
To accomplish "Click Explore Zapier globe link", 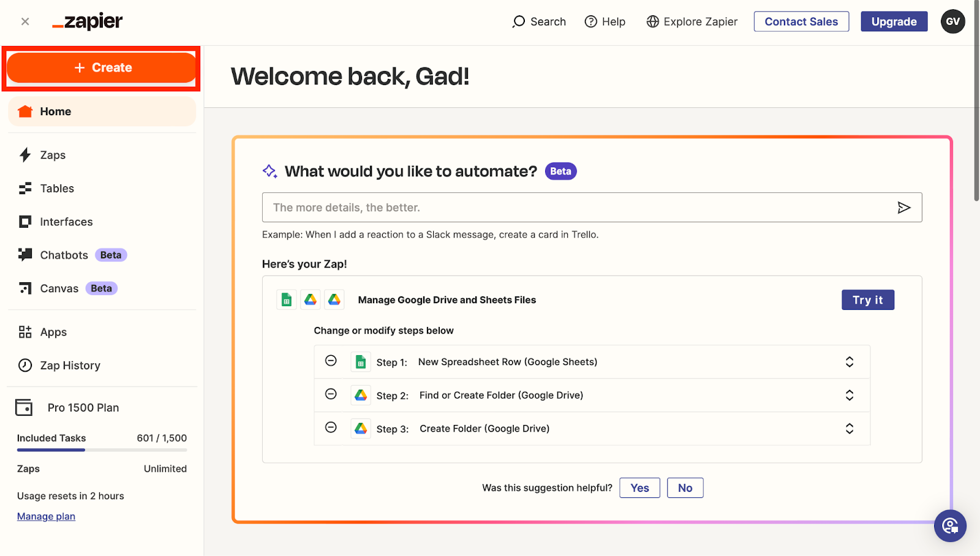I will [x=692, y=21].
